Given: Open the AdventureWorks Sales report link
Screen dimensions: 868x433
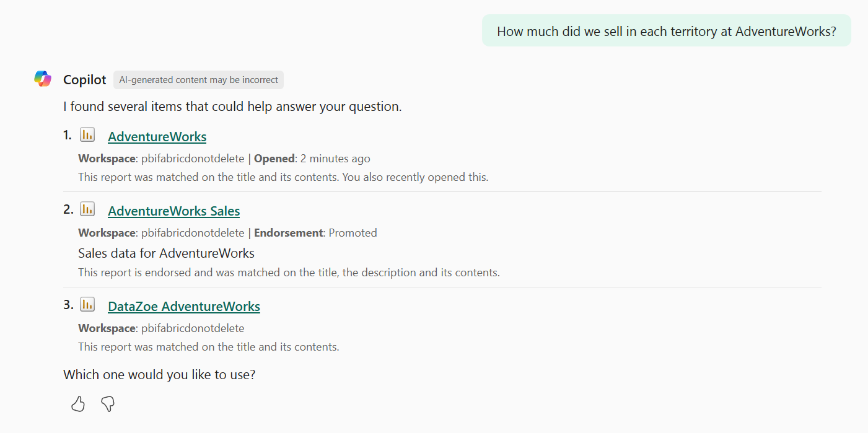Looking at the screenshot, I should [173, 211].
